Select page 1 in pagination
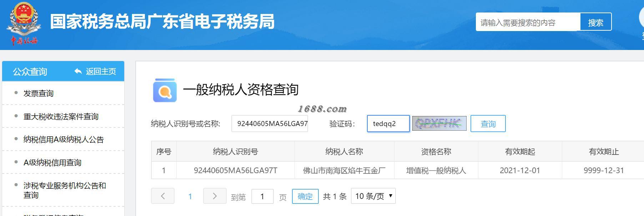644x216 pixels. [x=190, y=196]
